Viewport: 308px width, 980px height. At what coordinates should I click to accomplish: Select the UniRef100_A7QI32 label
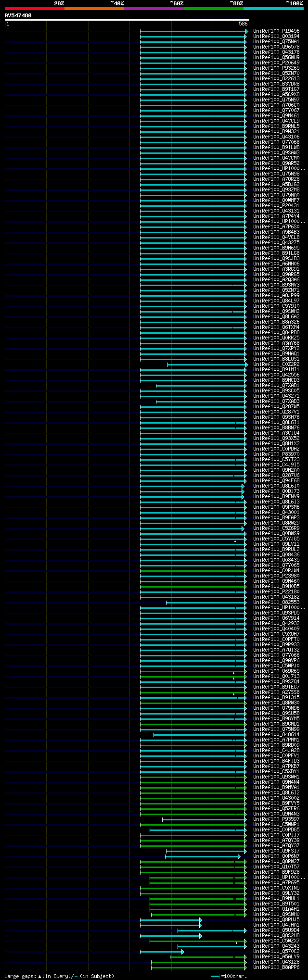click(x=276, y=650)
